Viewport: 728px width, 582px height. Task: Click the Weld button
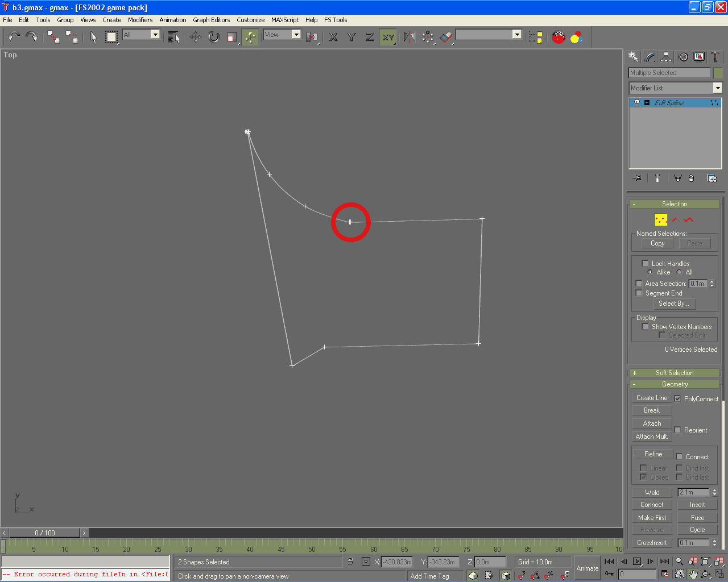(x=652, y=493)
